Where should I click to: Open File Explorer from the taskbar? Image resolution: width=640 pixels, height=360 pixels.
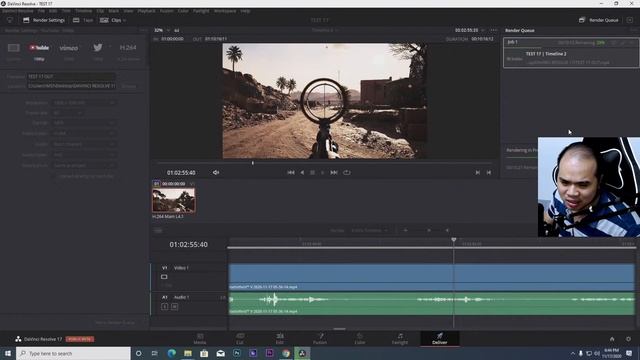tap(188, 353)
